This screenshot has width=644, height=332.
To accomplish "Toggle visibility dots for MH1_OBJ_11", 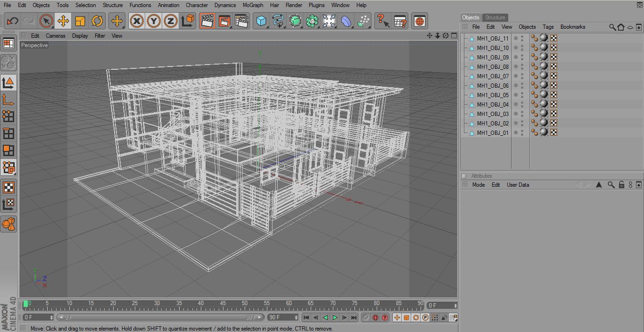I will pos(522,38).
